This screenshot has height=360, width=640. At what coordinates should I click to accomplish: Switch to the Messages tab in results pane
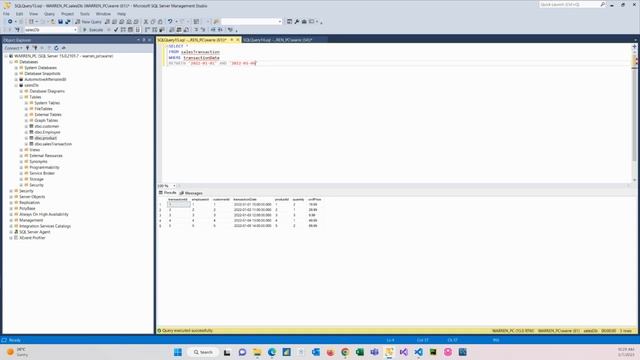tap(191, 193)
